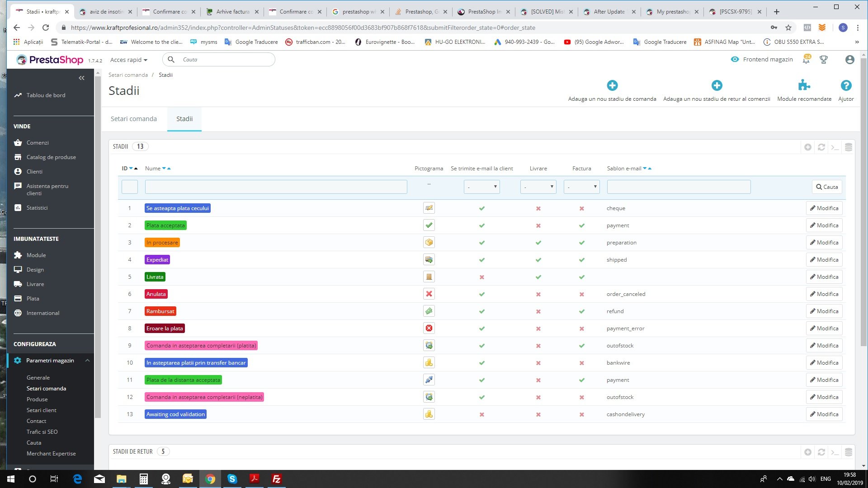This screenshot has width=868, height=488.
Task: Open the notifications bell icon
Action: [806, 60]
